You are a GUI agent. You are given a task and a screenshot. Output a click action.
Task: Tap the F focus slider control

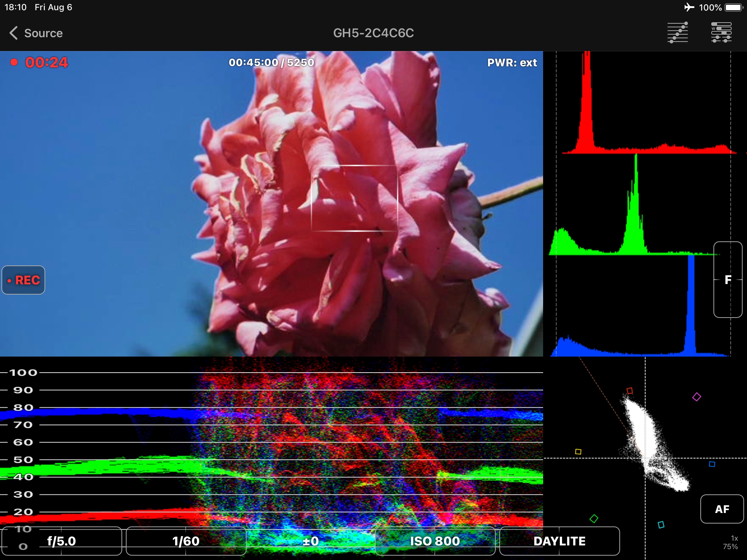[x=728, y=280]
